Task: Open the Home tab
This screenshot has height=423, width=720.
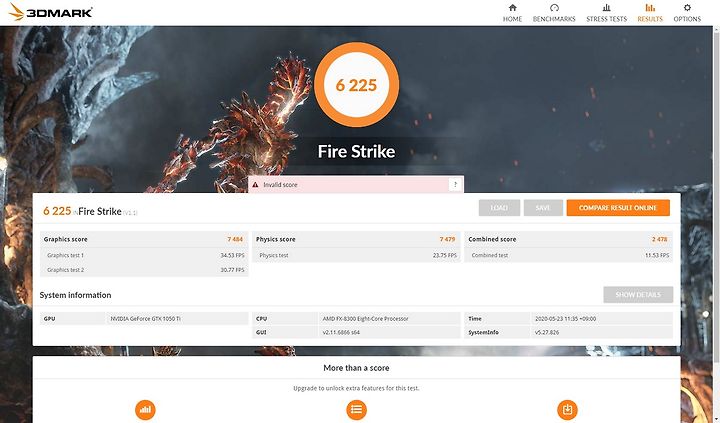Action: (512, 13)
